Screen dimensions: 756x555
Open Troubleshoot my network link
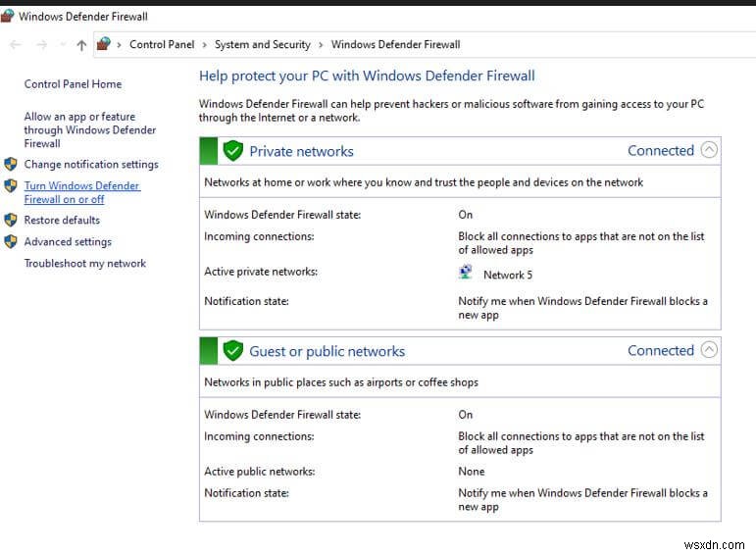pyautogui.click(x=85, y=263)
